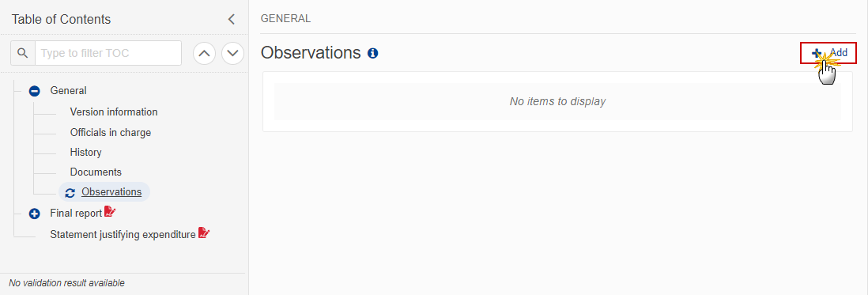Focus the Type to filter TOC field
This screenshot has height=295, width=868.
point(108,53)
